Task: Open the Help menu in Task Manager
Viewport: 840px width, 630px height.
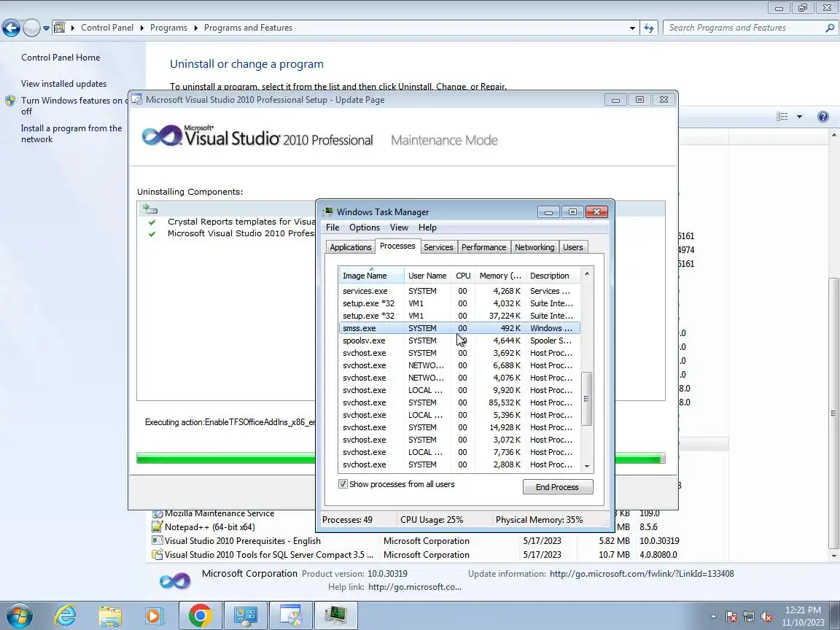Action: tap(427, 227)
